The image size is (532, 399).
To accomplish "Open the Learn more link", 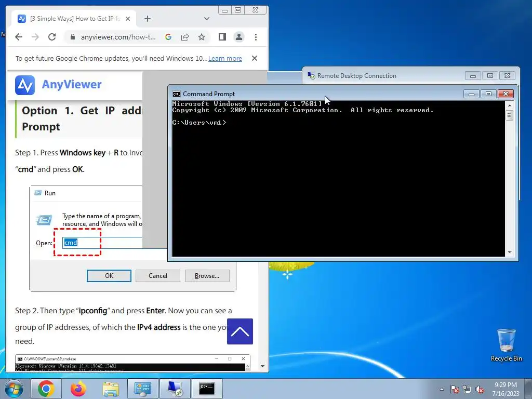I will tap(225, 58).
